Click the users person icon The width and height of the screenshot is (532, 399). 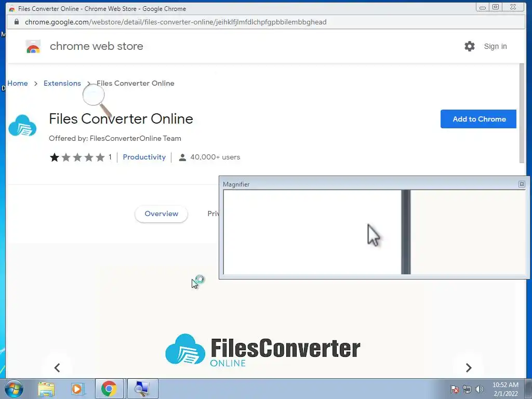182,157
